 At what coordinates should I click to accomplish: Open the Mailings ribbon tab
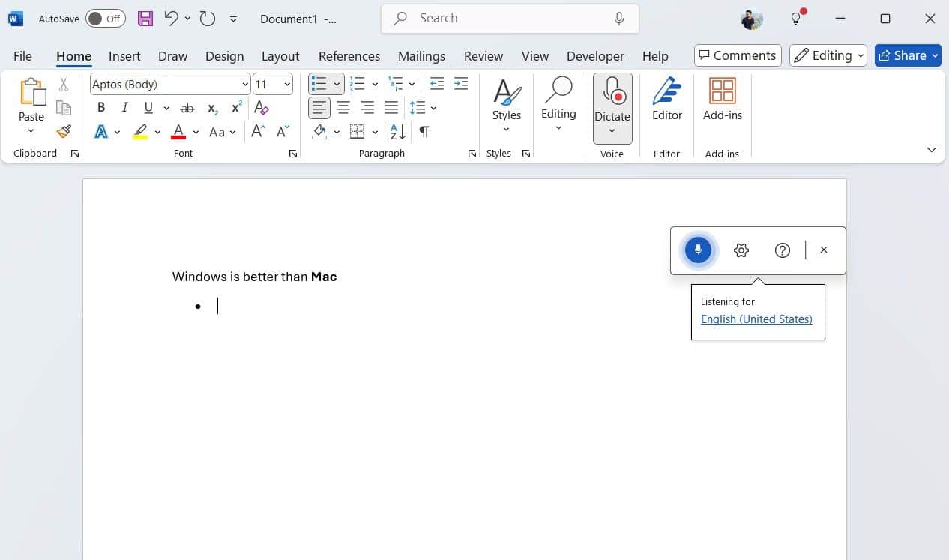(x=421, y=55)
